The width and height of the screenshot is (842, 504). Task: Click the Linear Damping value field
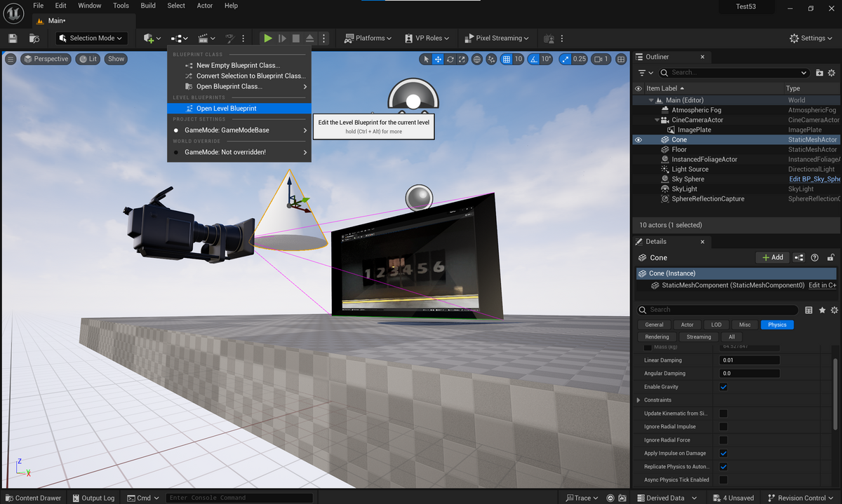coord(750,360)
